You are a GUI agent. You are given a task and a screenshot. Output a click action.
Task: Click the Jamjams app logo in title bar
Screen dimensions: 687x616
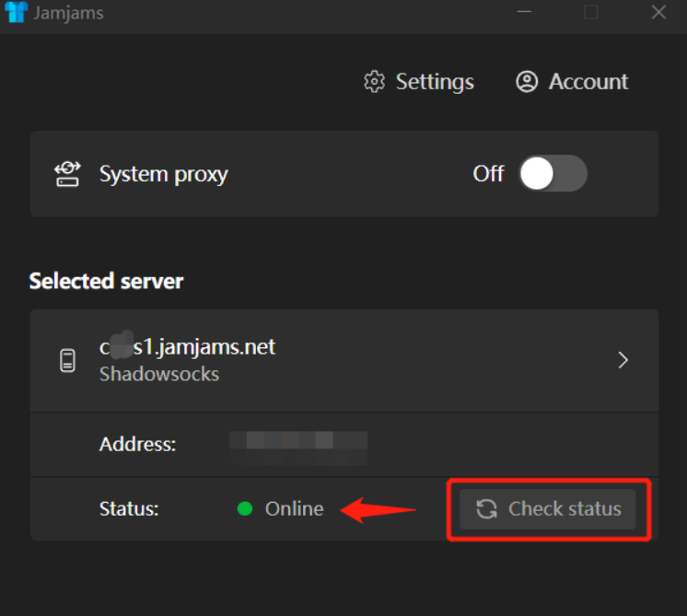17,13
